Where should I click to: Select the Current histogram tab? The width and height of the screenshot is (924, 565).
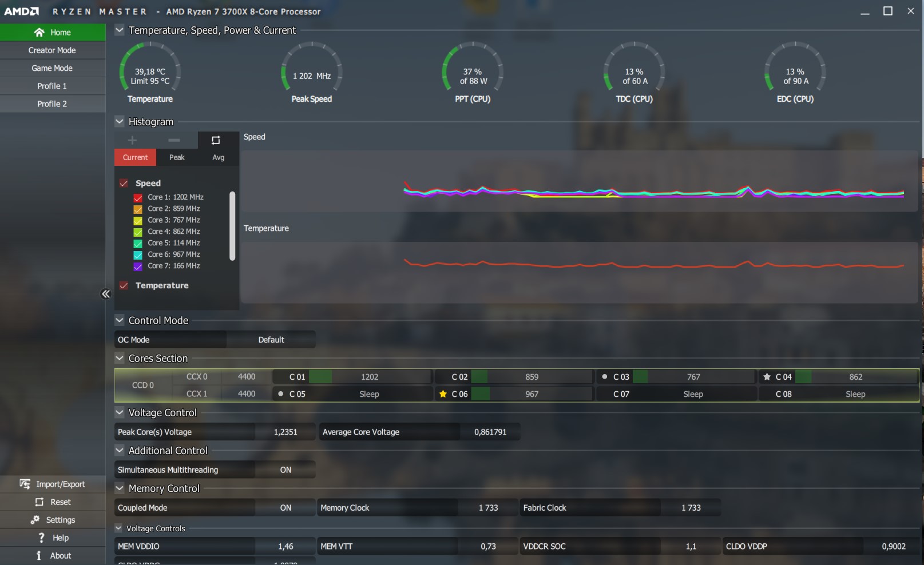(135, 157)
